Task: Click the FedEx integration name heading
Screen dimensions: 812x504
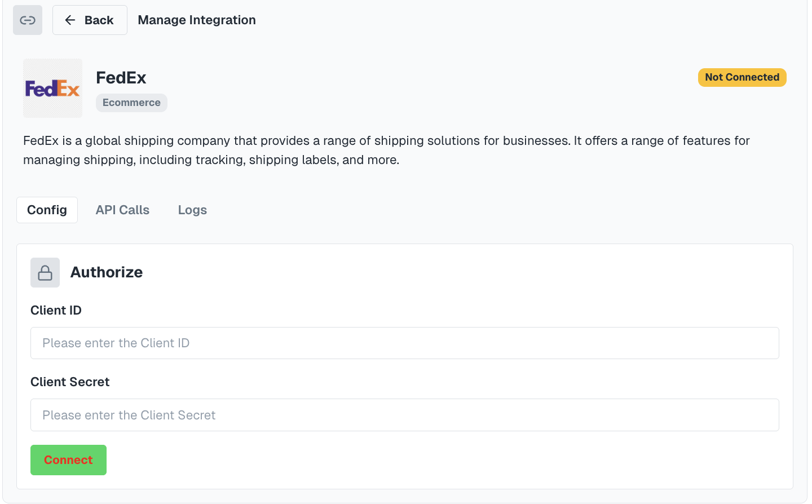Action: point(121,78)
